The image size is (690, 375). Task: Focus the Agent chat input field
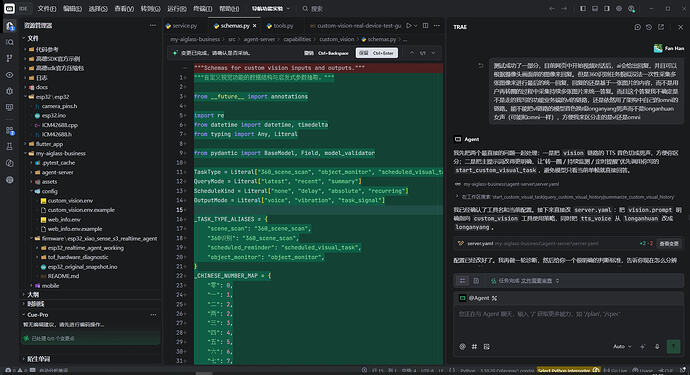(x=569, y=314)
